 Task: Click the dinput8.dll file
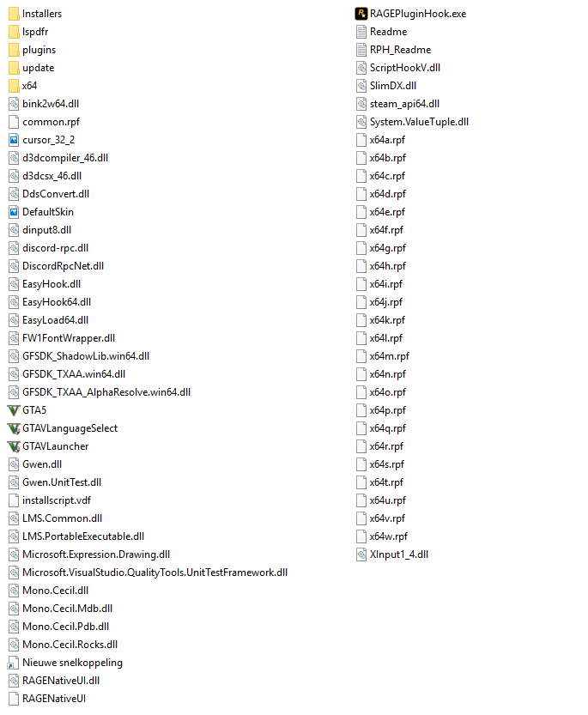pos(40,230)
